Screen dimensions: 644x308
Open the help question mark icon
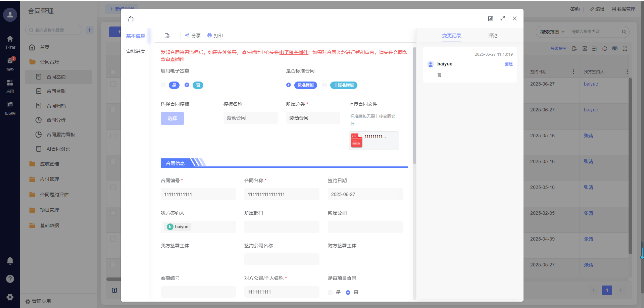(x=10, y=279)
